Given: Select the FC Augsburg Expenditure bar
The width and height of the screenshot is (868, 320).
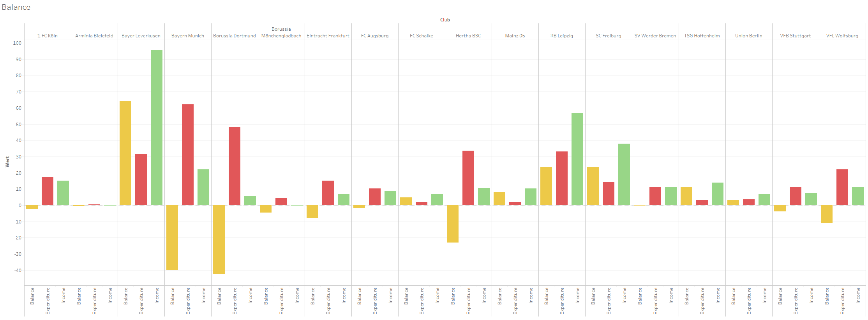Looking at the screenshot, I should (375, 197).
